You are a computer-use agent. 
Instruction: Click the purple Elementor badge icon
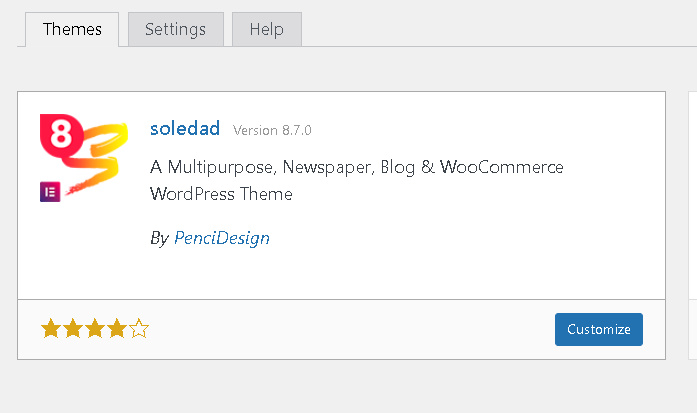tap(50, 192)
